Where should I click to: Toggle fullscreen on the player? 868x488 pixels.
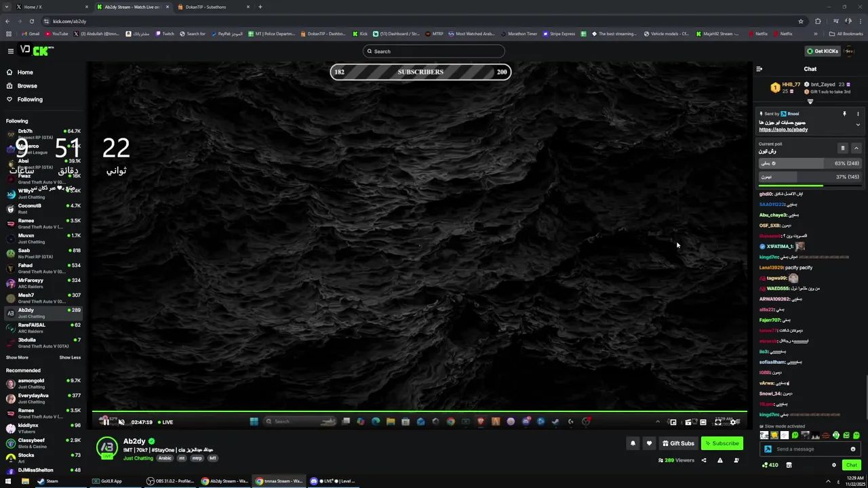point(718,422)
